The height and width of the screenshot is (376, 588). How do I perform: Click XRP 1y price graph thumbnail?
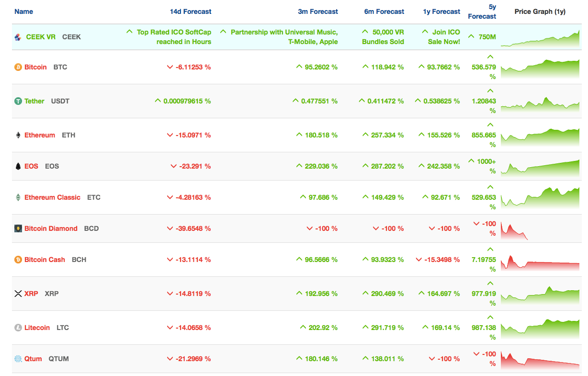(540, 296)
